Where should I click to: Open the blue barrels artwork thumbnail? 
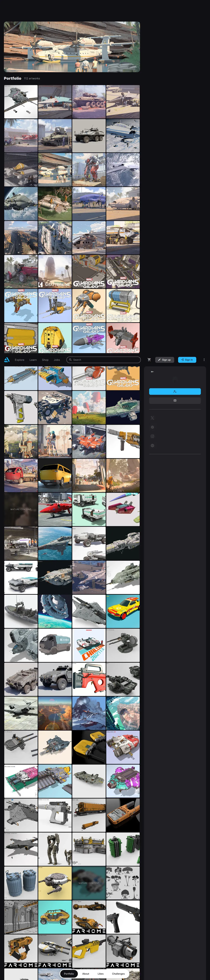pyautogui.click(x=21, y=883)
